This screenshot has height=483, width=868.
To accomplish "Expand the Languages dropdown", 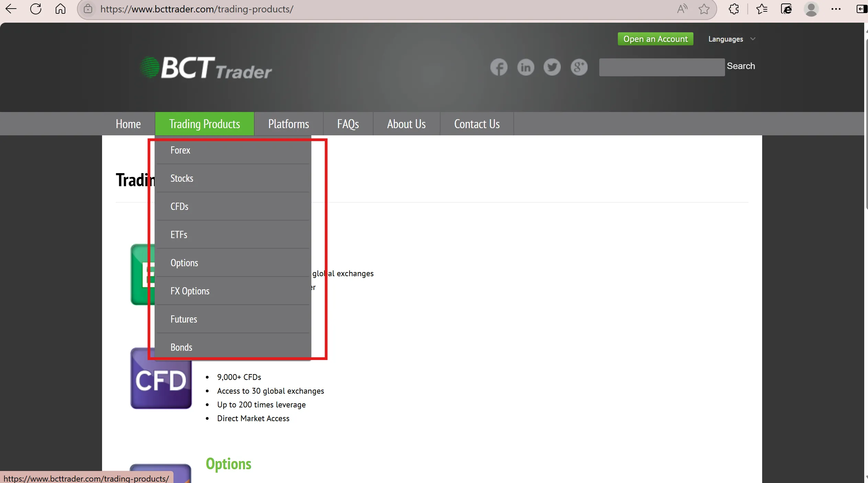I will coord(732,39).
